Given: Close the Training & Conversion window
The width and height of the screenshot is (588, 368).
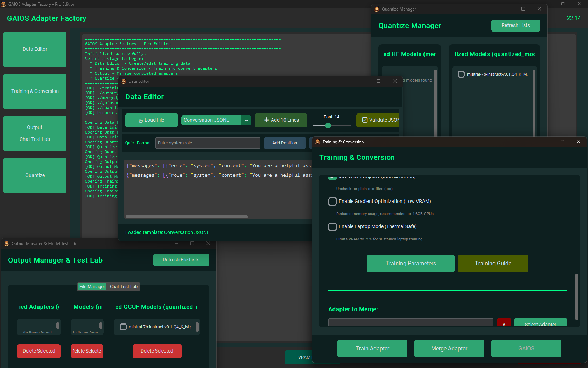Looking at the screenshot, I should click(579, 142).
